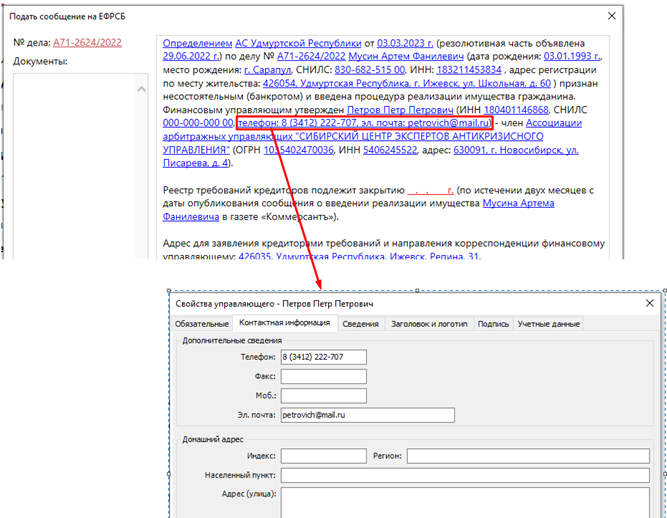Click the Петров Петр Петрович link
Screen dimensions: 667x518
(400, 110)
